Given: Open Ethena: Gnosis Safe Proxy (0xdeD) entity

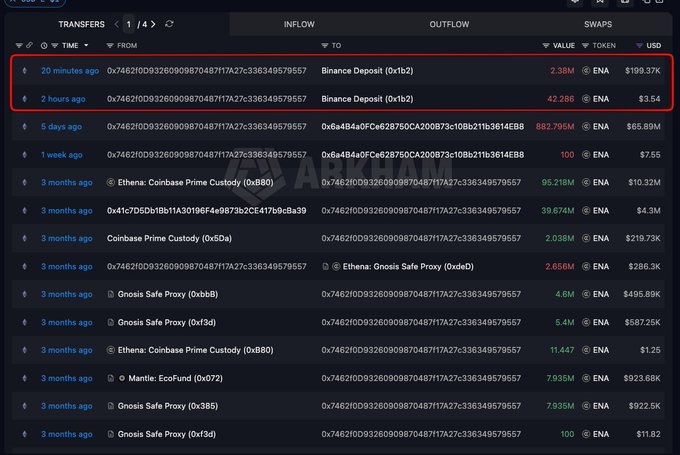Looking at the screenshot, I should (x=408, y=266).
